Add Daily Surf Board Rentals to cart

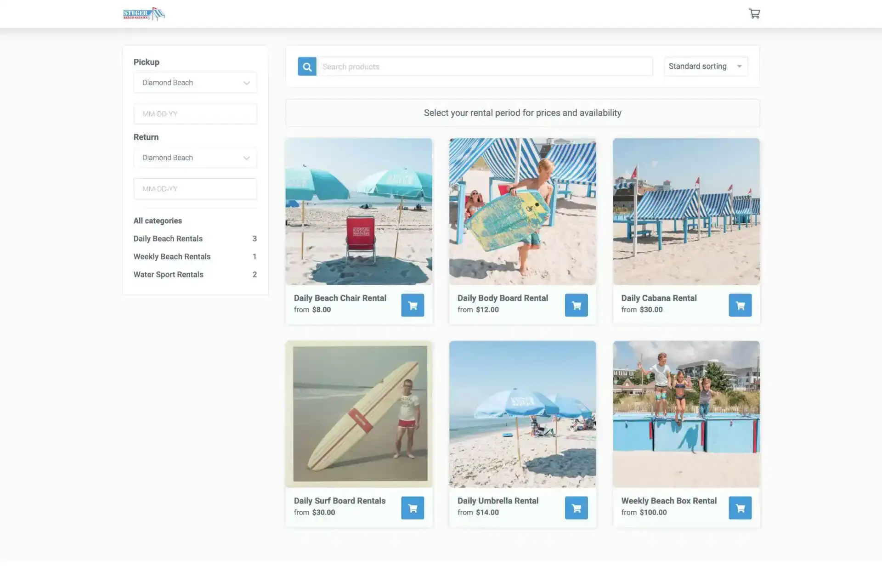pyautogui.click(x=413, y=508)
